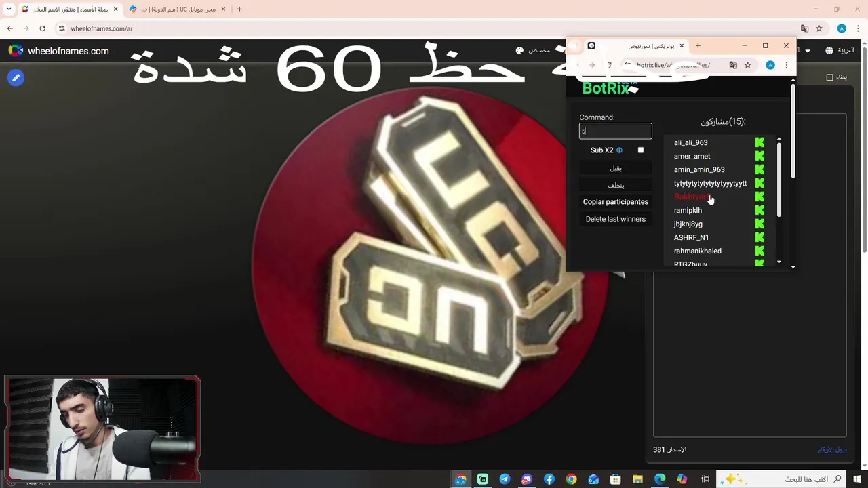The height and width of the screenshot is (488, 868).
Task: Click Kick icon next to amer_amet
Action: tap(759, 156)
